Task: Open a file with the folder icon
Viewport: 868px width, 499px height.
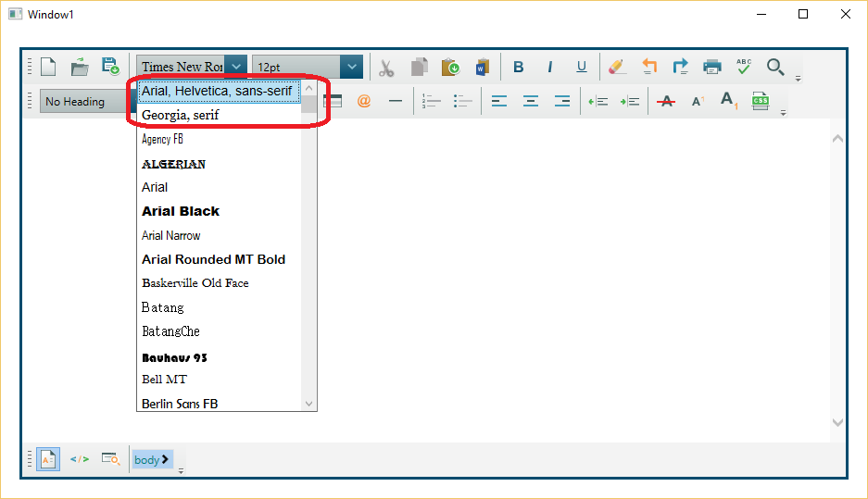Action: (x=81, y=67)
